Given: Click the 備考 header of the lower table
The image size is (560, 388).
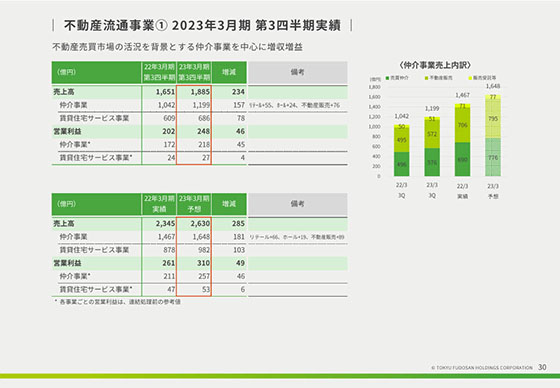Looking at the screenshot, I should coord(298,204).
